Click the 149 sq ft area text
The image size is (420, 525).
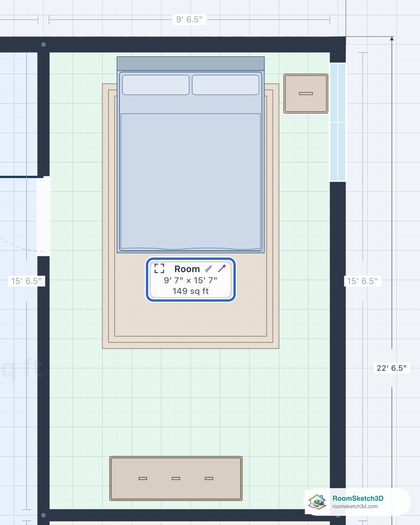pyautogui.click(x=190, y=291)
